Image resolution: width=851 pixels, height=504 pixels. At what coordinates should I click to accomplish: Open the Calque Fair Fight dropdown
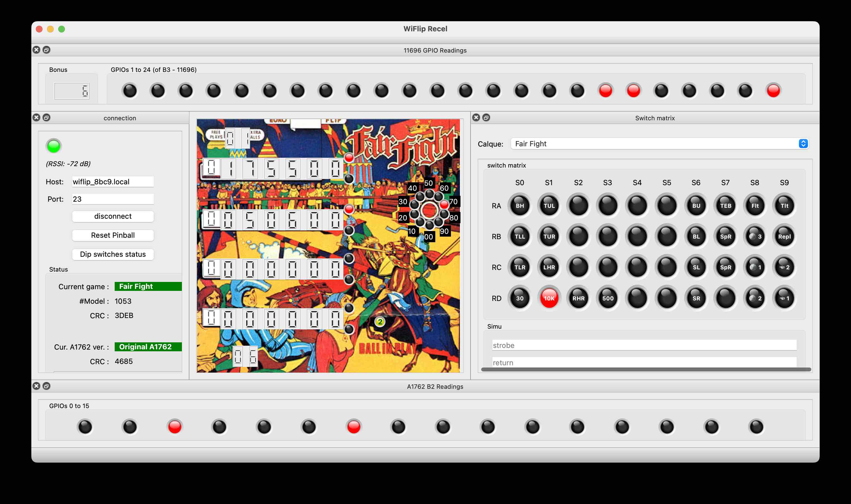click(x=659, y=144)
